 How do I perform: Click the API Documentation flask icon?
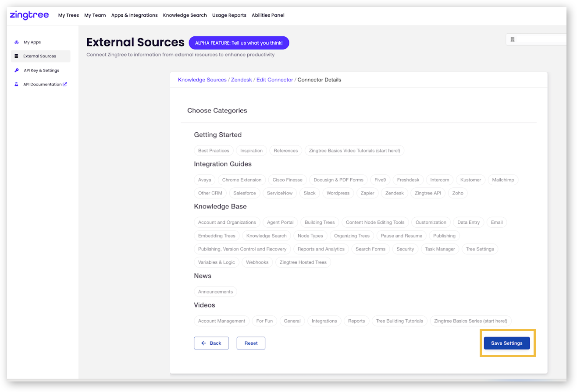coord(17,84)
